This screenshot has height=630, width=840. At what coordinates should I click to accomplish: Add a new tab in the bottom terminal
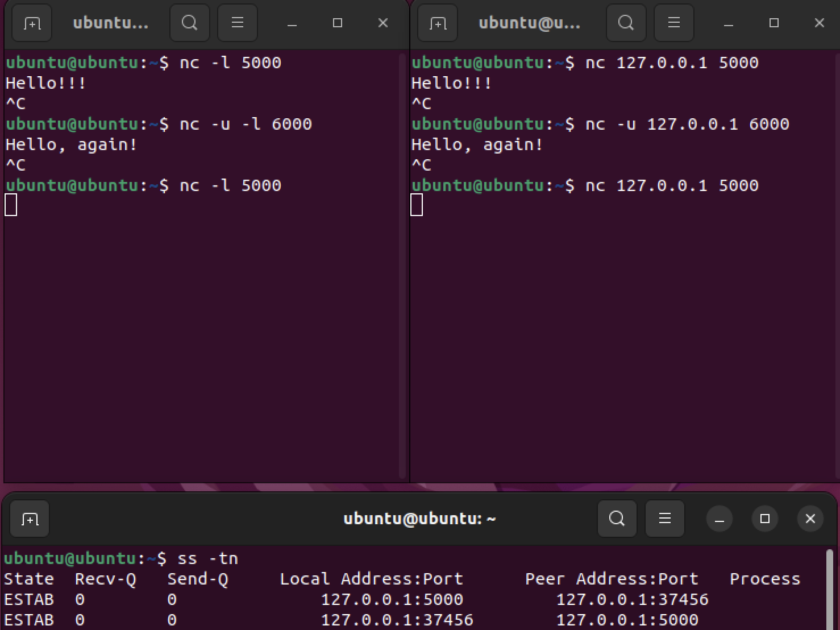coord(30,519)
